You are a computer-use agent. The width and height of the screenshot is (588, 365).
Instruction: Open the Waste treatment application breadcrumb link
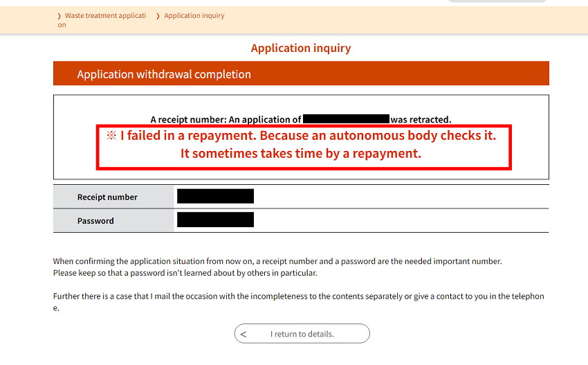102,20
